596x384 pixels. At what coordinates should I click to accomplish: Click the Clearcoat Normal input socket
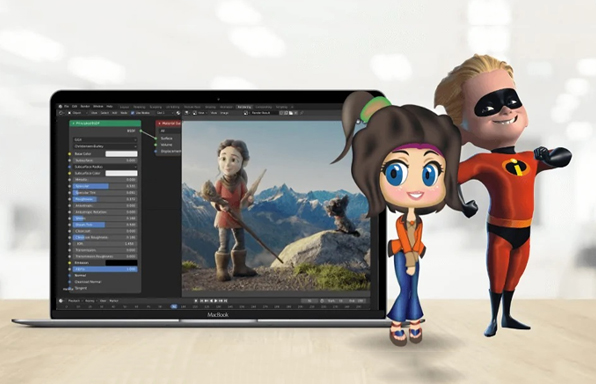click(x=70, y=282)
